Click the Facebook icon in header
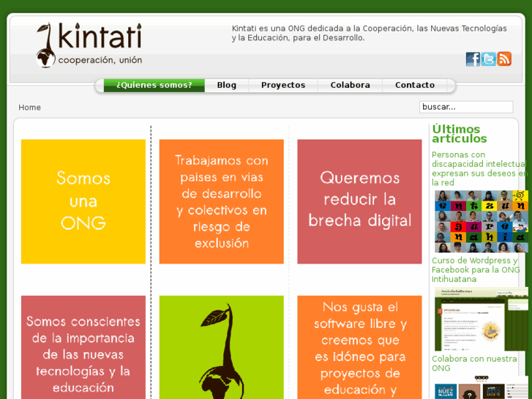The width and height of the screenshot is (532, 399). tap(473, 59)
